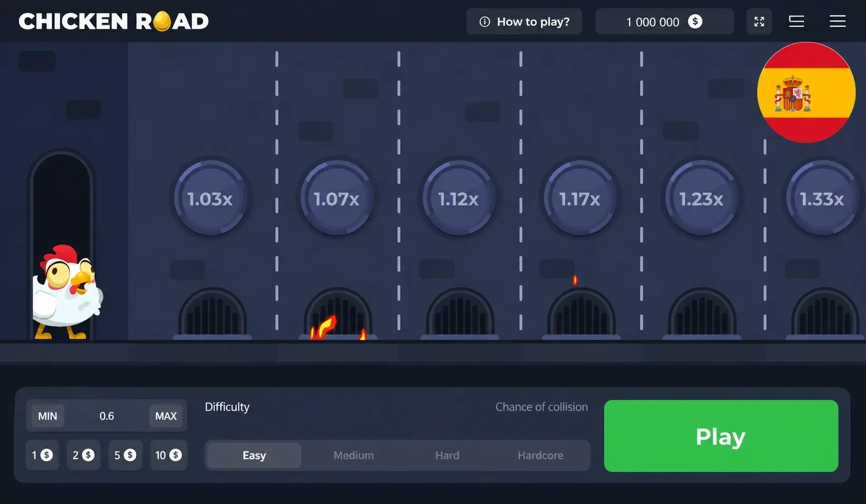Select the 1.07x multiplier coin

[337, 198]
